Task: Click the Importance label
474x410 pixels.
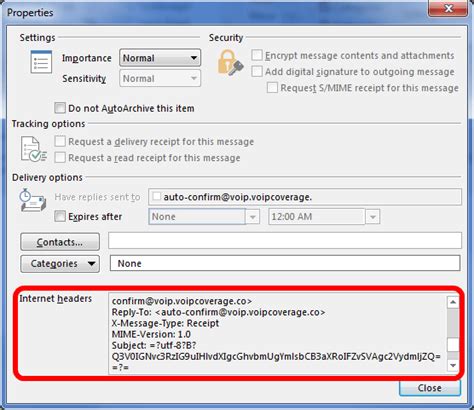Action: coord(87,58)
